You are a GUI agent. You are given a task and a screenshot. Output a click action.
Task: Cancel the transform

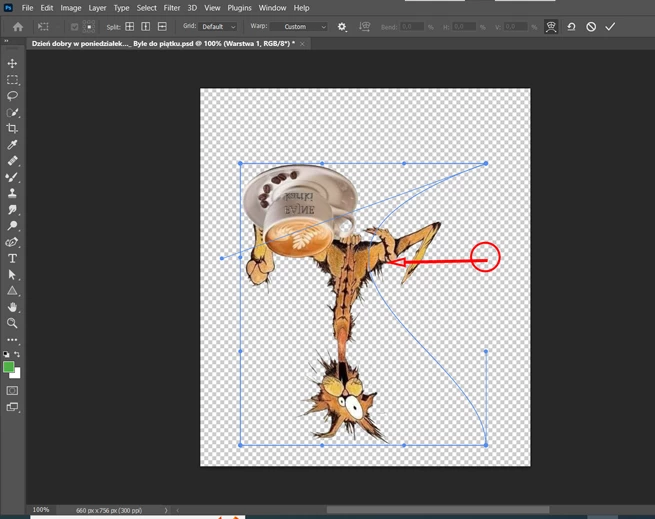point(591,27)
